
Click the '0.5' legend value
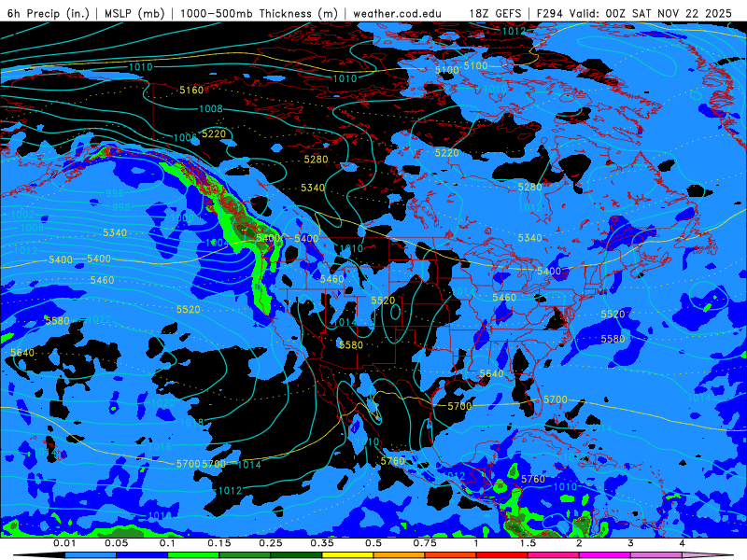[x=373, y=543]
